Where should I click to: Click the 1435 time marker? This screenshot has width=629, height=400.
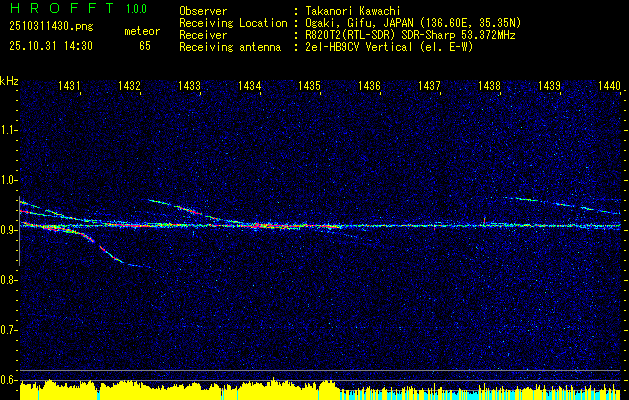(x=309, y=85)
